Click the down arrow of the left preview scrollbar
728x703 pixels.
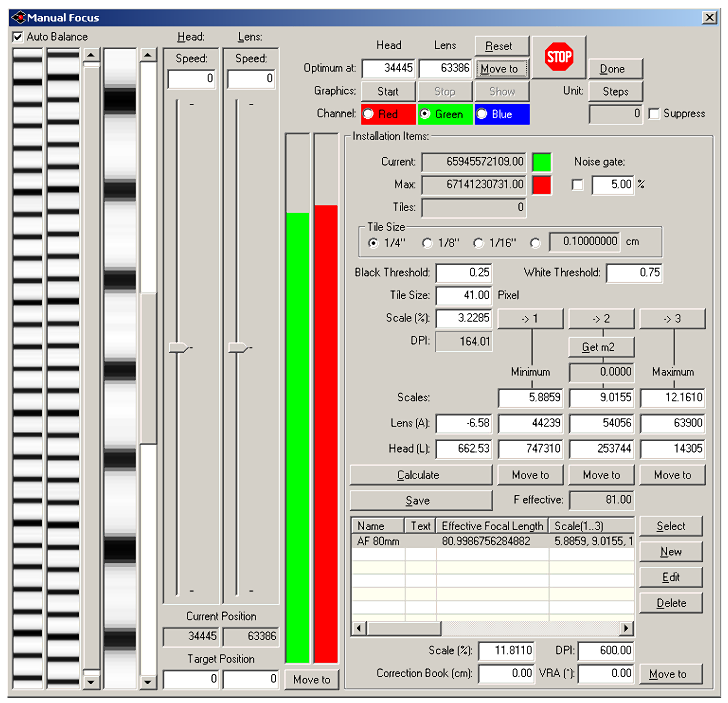(x=91, y=682)
